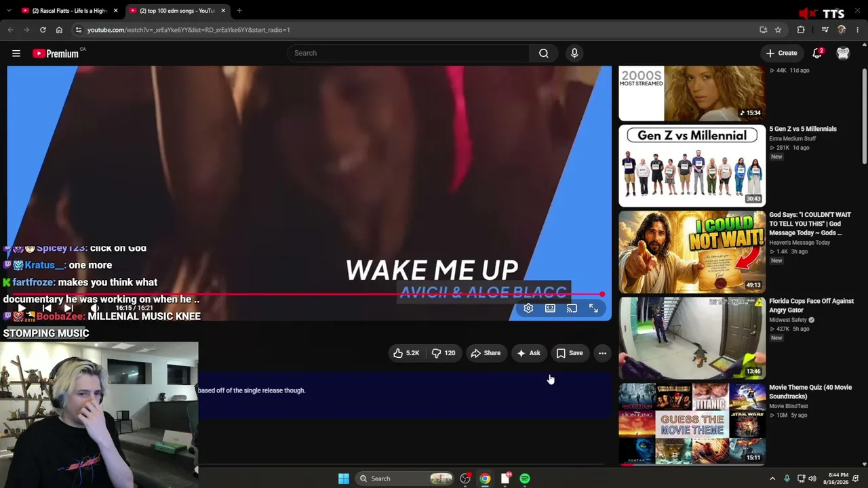Image resolution: width=868 pixels, height=488 pixels.
Task: Open the YouTube guide hamburger menu
Action: pyautogui.click(x=16, y=53)
